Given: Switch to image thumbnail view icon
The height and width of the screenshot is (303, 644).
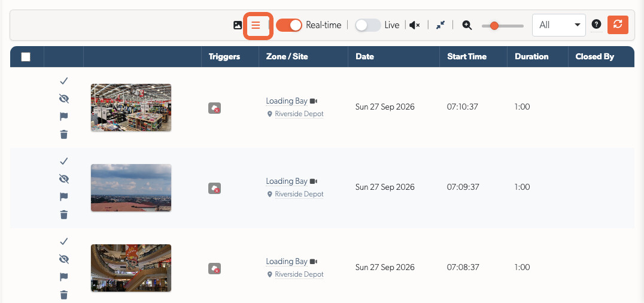Looking at the screenshot, I should pyautogui.click(x=238, y=26).
